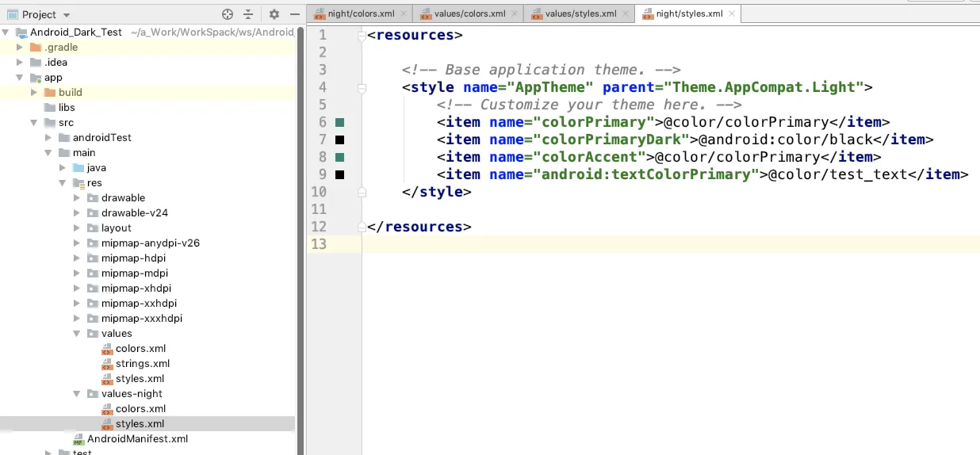
Task: Open AndroidManifest.xml file
Action: click(x=137, y=439)
